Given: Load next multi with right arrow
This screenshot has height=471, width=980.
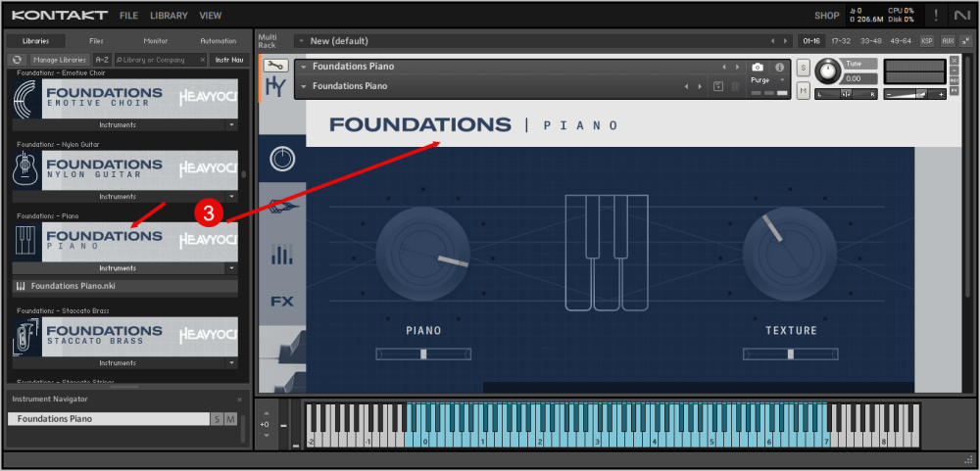Looking at the screenshot, I should tap(786, 41).
